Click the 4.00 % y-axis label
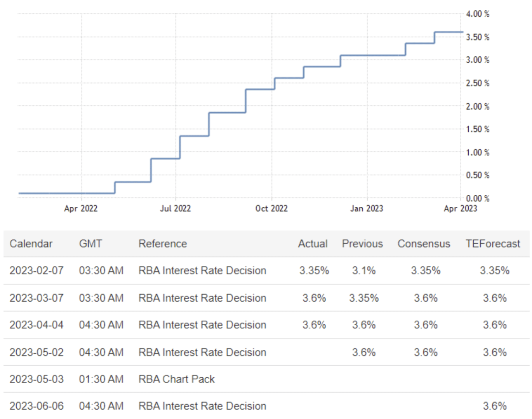 coord(477,14)
